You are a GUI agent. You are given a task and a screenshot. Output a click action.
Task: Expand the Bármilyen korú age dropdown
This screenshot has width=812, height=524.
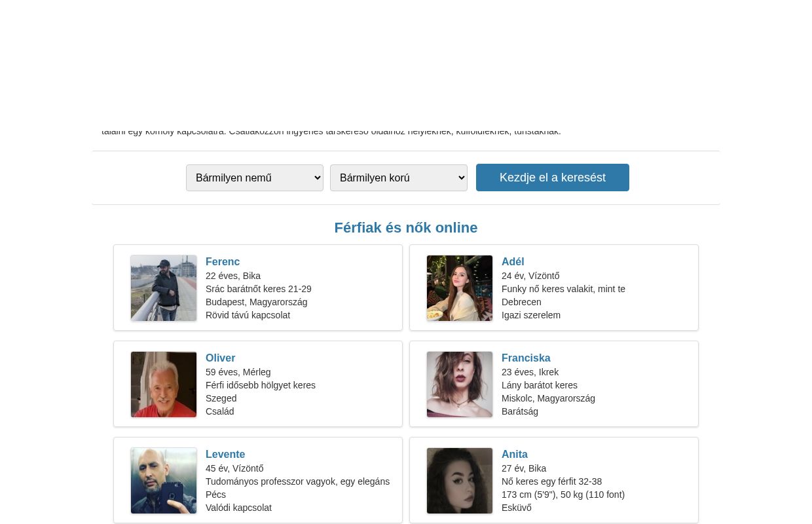399,178
